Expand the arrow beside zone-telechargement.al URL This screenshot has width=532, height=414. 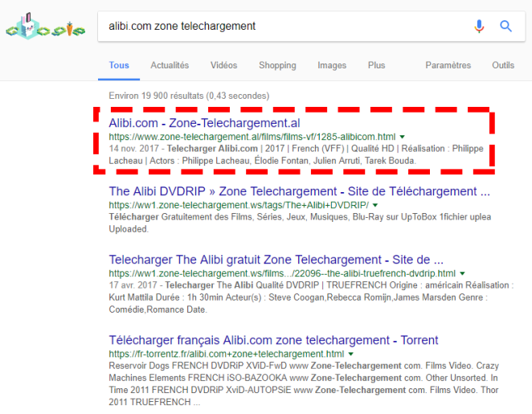(x=402, y=137)
